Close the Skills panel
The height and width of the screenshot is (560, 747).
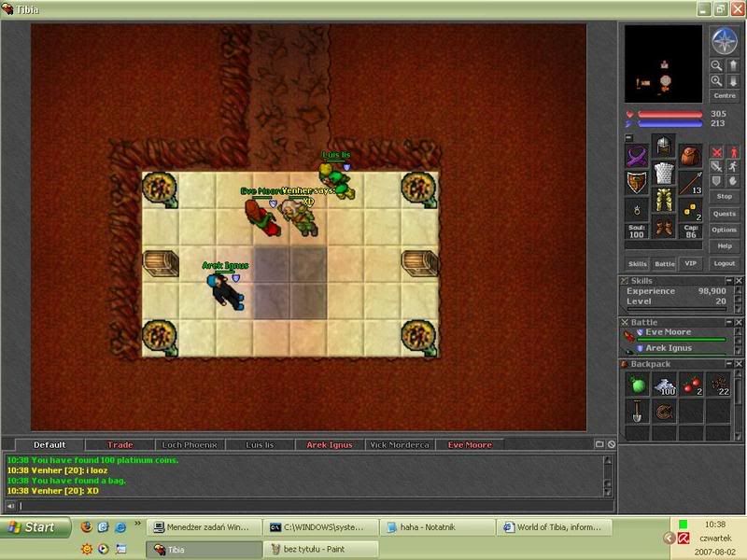(739, 281)
